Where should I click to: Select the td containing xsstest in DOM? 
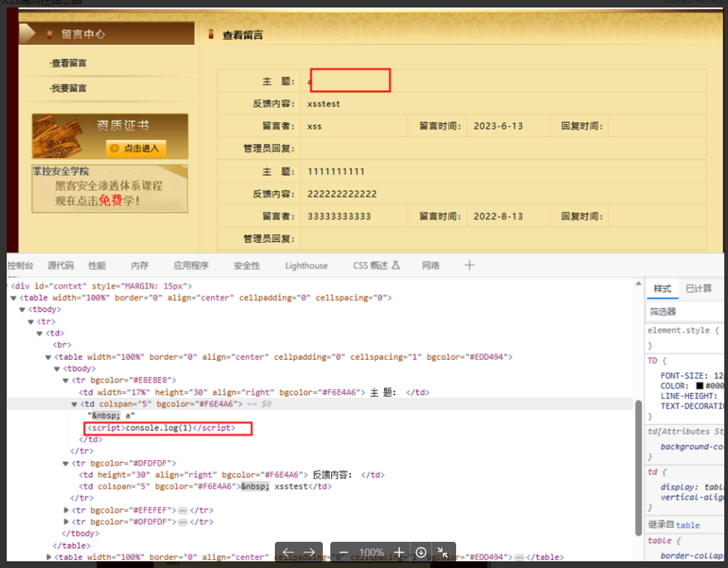tap(205, 486)
